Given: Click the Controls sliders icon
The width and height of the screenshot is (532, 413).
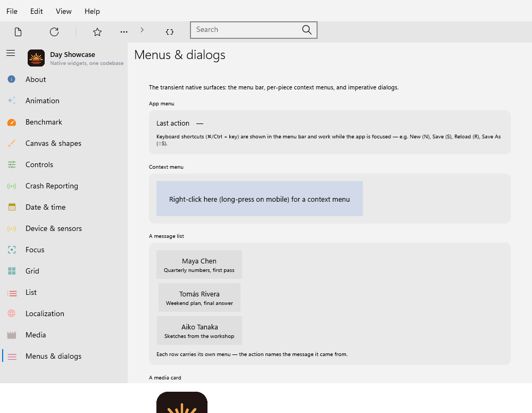Looking at the screenshot, I should pyautogui.click(x=12, y=164).
